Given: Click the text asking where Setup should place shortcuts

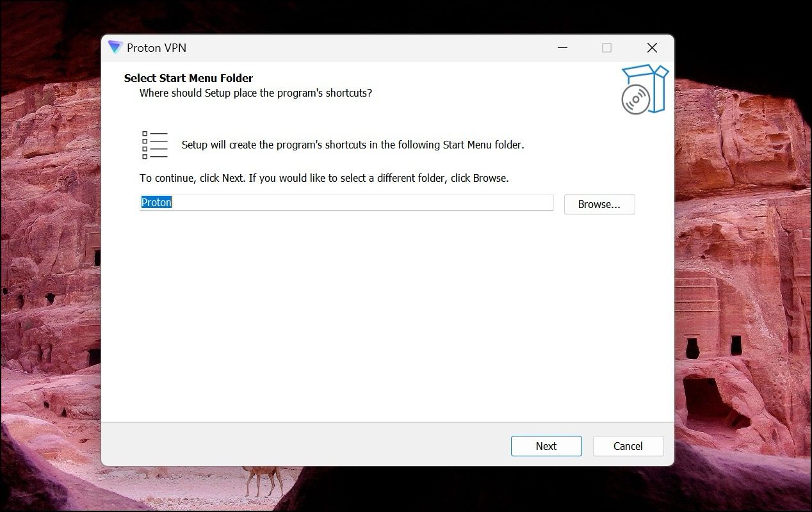Looking at the screenshot, I should [x=256, y=93].
